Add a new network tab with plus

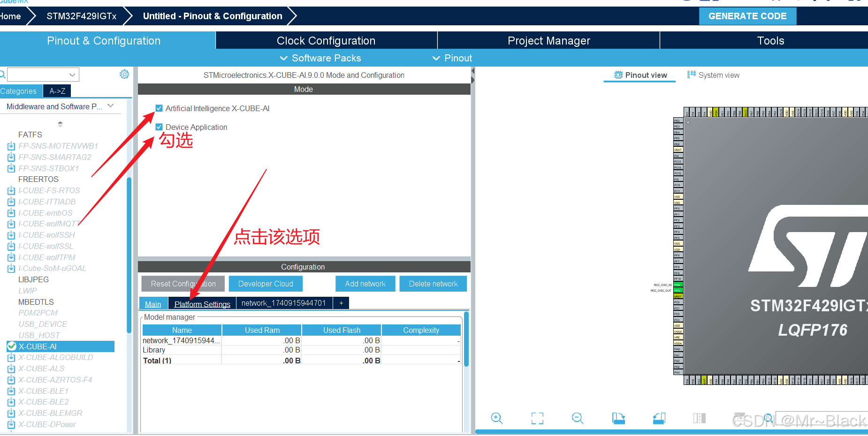click(341, 303)
